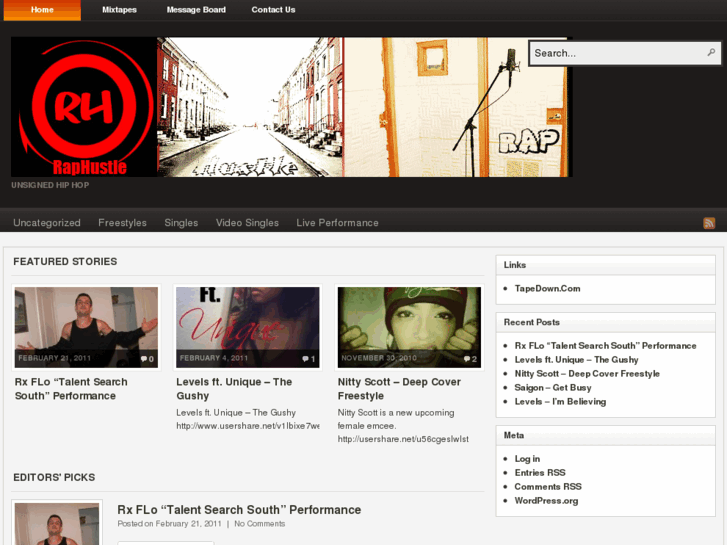Open the Levels ft. Unique featured thumbnail
This screenshot has height=545, width=727.
tap(248, 327)
